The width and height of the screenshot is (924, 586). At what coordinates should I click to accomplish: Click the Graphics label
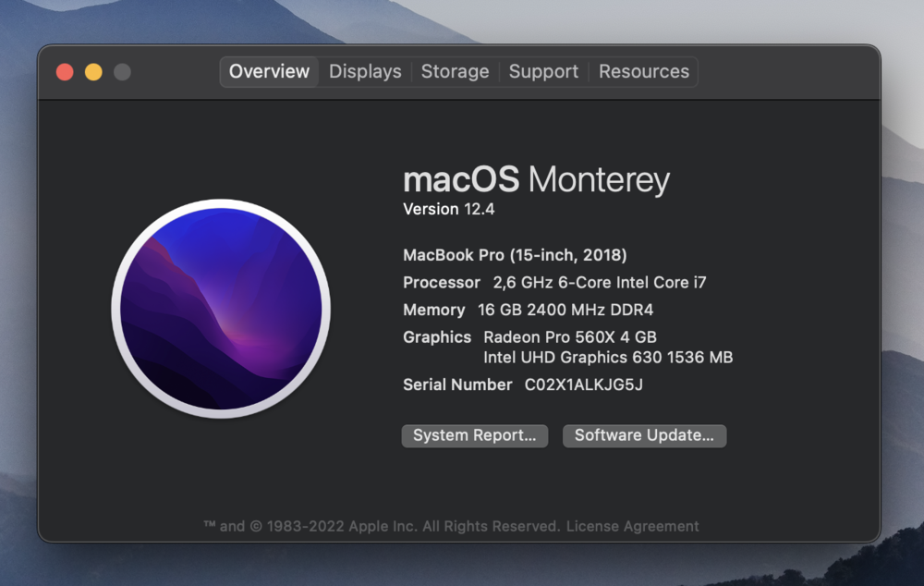click(x=437, y=337)
